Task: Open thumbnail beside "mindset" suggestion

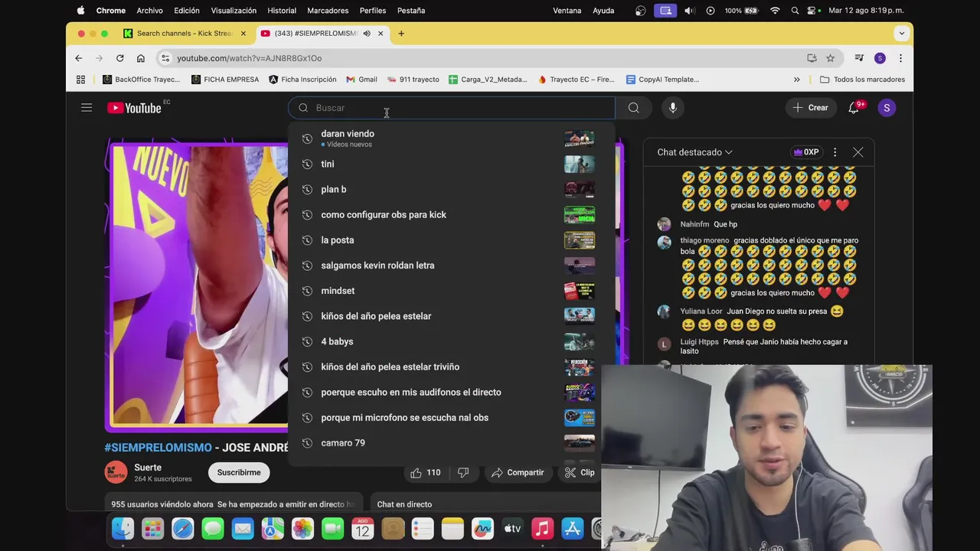Action: point(580,291)
